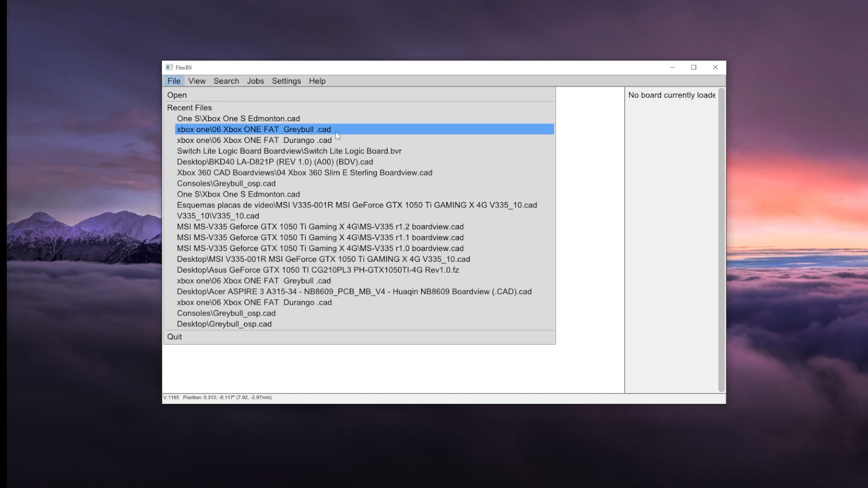Viewport: 868px width, 488px height.
Task: Click the 'No board currently loaded' message
Action: tap(672, 95)
